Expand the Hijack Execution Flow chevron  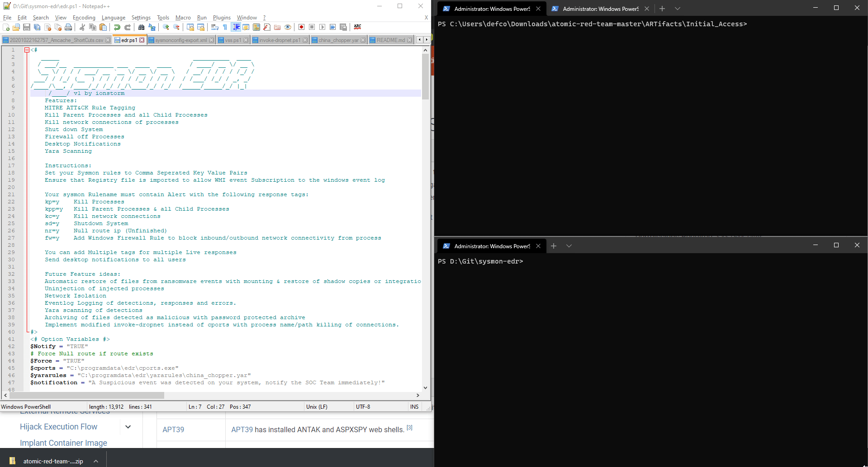point(128,427)
